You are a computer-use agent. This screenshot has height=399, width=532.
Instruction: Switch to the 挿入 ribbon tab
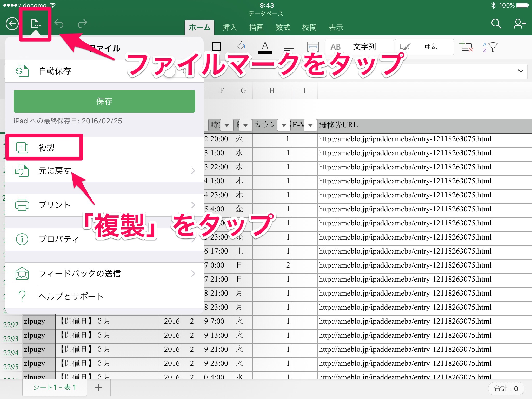pyautogui.click(x=230, y=28)
